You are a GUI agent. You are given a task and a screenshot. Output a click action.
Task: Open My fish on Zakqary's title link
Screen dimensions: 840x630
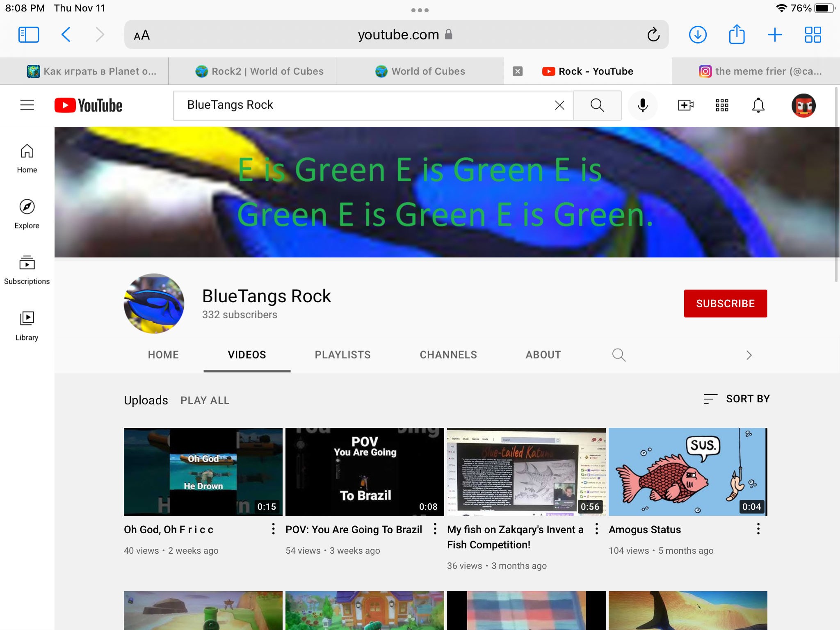[x=515, y=537]
